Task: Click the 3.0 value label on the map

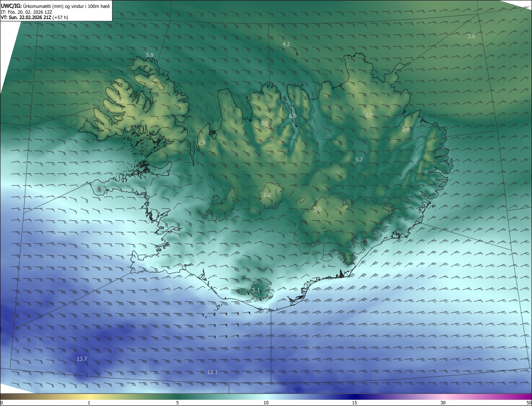Action: pyautogui.click(x=317, y=210)
